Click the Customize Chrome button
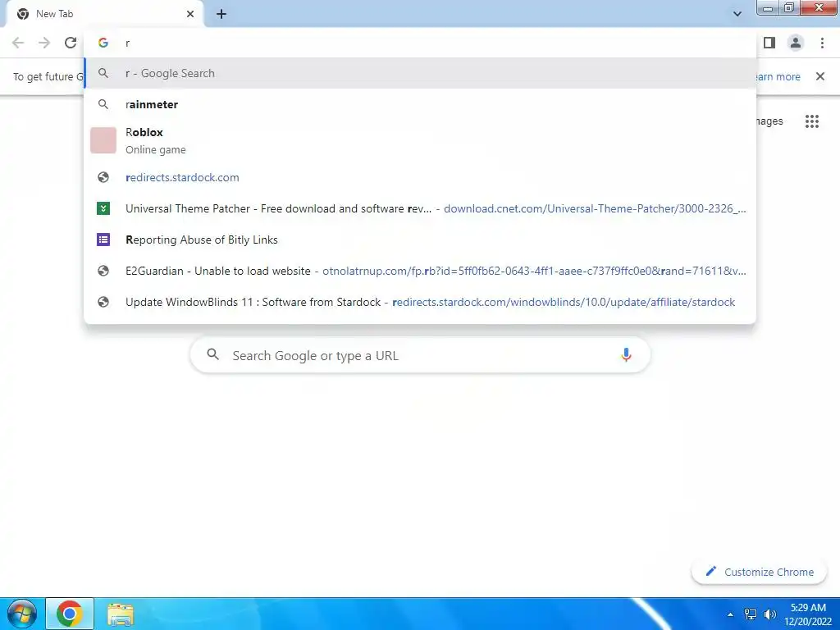Screen dimensions: 840x630 tap(759, 572)
